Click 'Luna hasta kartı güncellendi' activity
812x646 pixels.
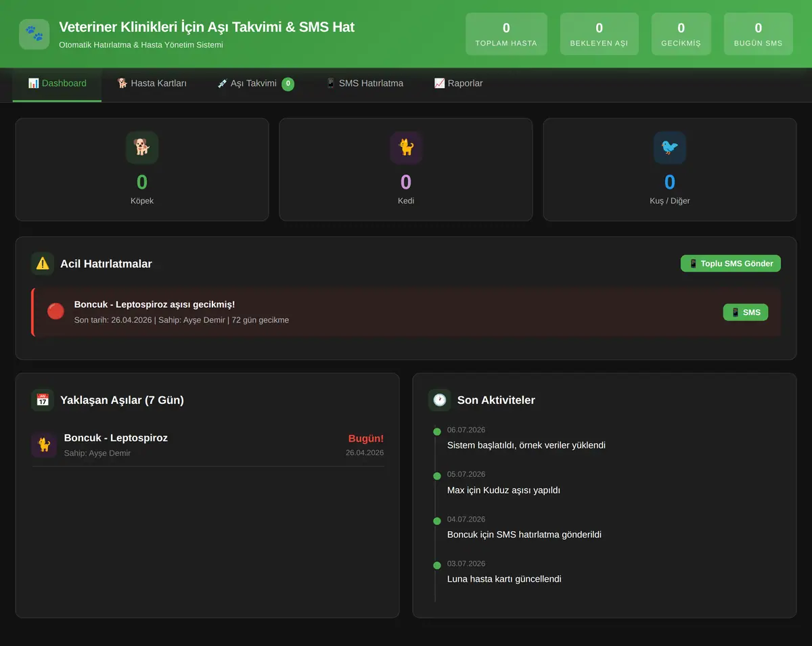[x=504, y=579]
